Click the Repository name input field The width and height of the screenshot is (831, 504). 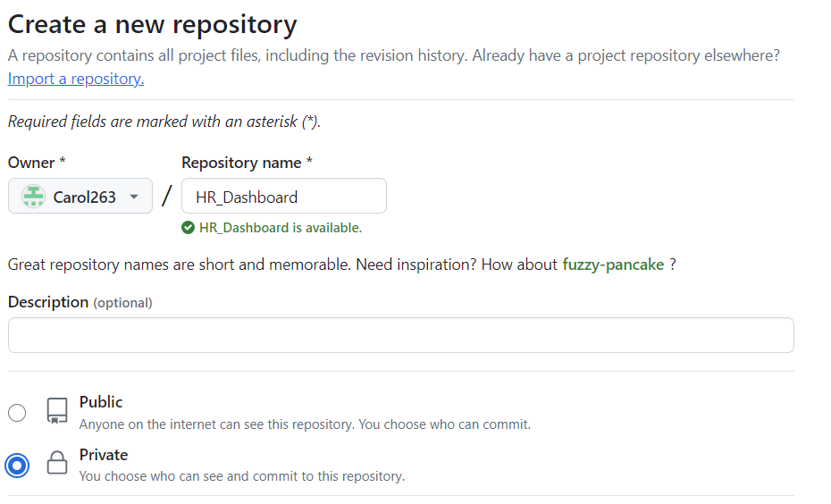[x=284, y=197]
